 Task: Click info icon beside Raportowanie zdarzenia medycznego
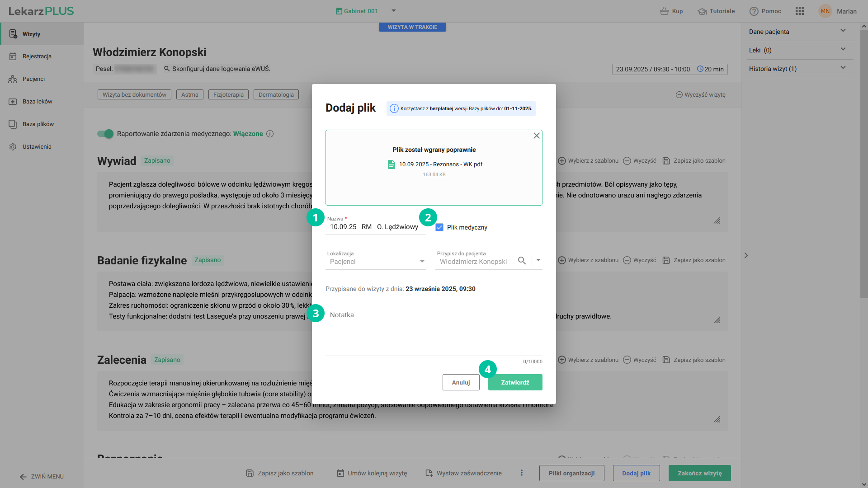point(270,134)
